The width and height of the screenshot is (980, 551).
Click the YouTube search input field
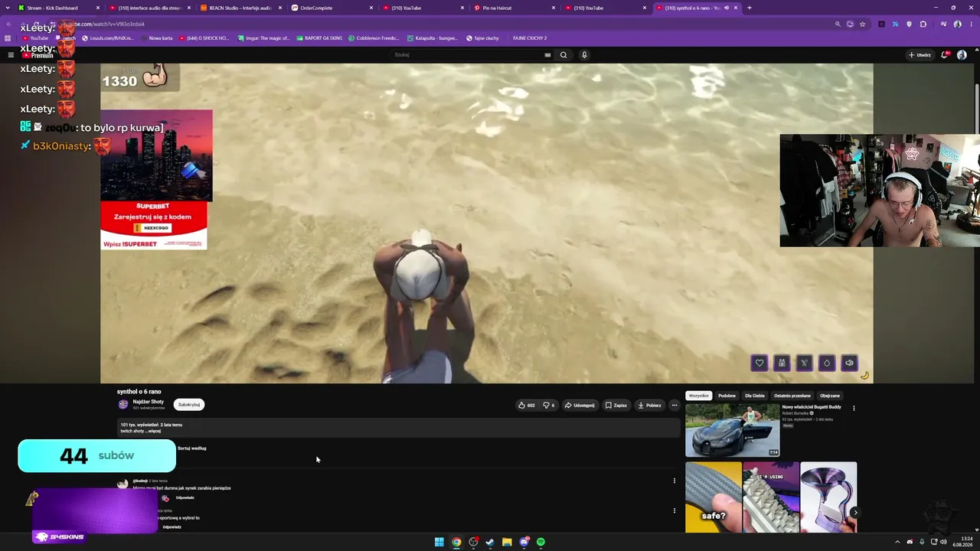pos(468,55)
